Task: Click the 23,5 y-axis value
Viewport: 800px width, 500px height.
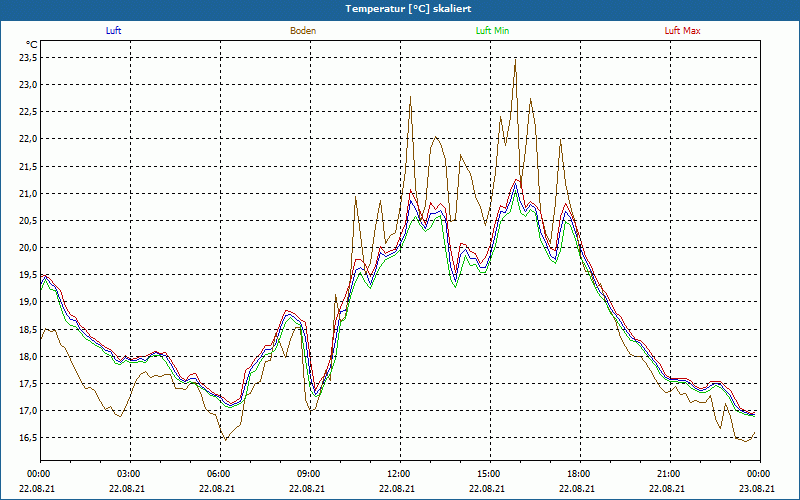Action: click(x=28, y=58)
